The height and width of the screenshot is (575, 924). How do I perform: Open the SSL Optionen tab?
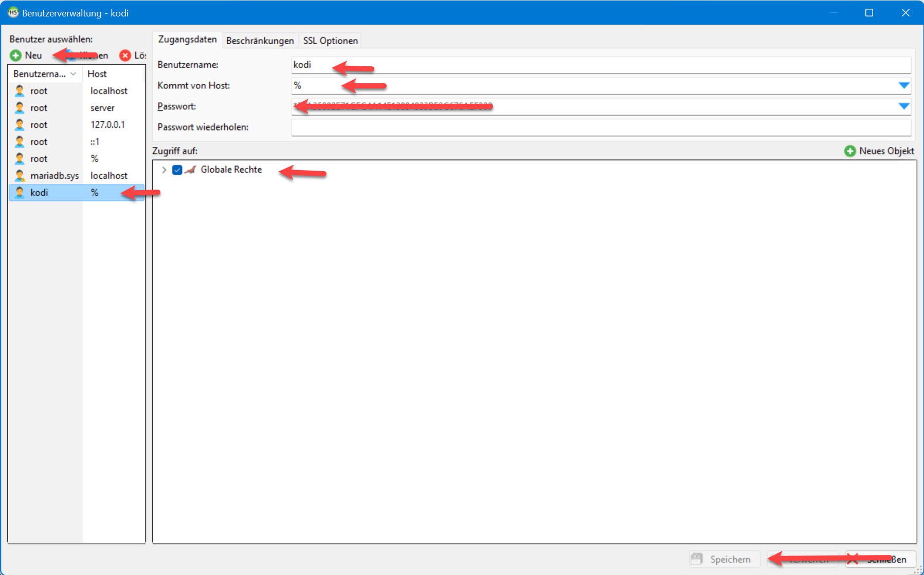pyautogui.click(x=330, y=41)
